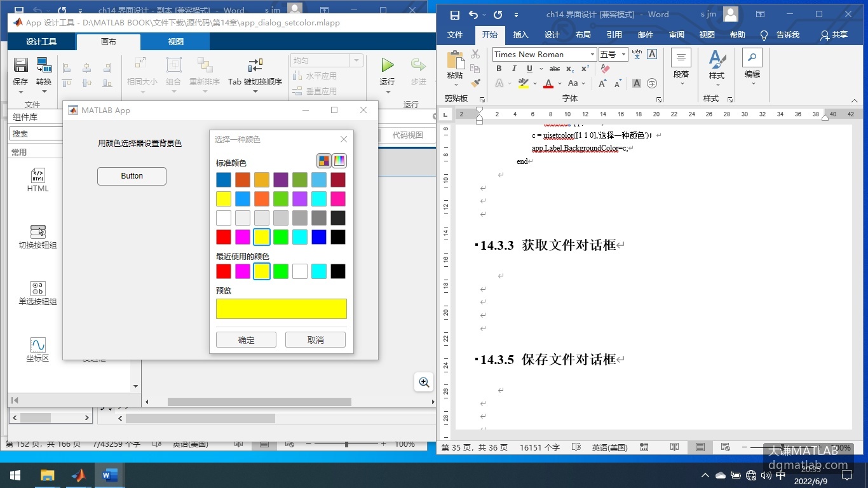This screenshot has width=868, height=488.
Task: Cancel the color dialog with 取消
Action: point(315,340)
